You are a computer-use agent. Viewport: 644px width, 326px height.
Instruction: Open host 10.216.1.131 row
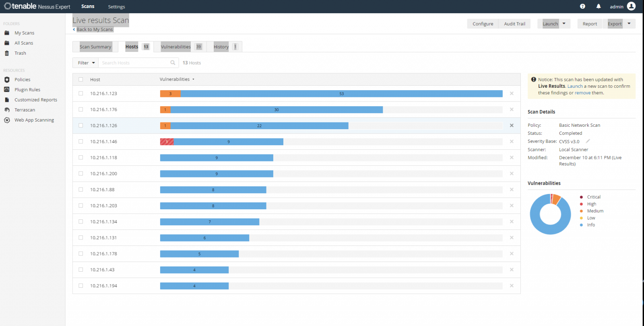coord(296,238)
